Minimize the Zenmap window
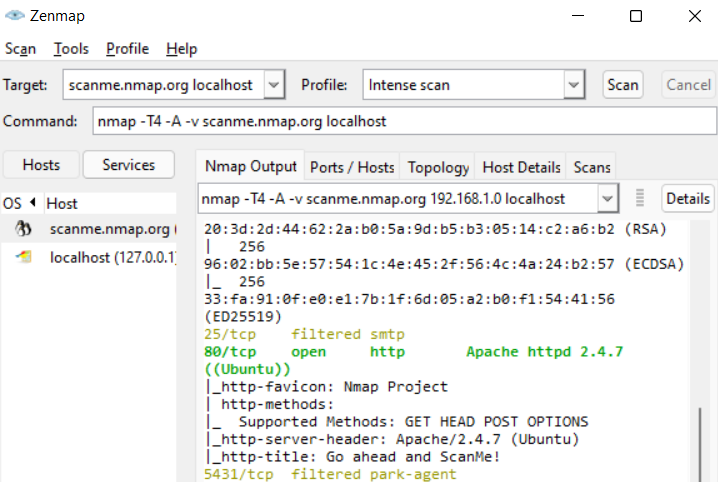 coord(578,16)
